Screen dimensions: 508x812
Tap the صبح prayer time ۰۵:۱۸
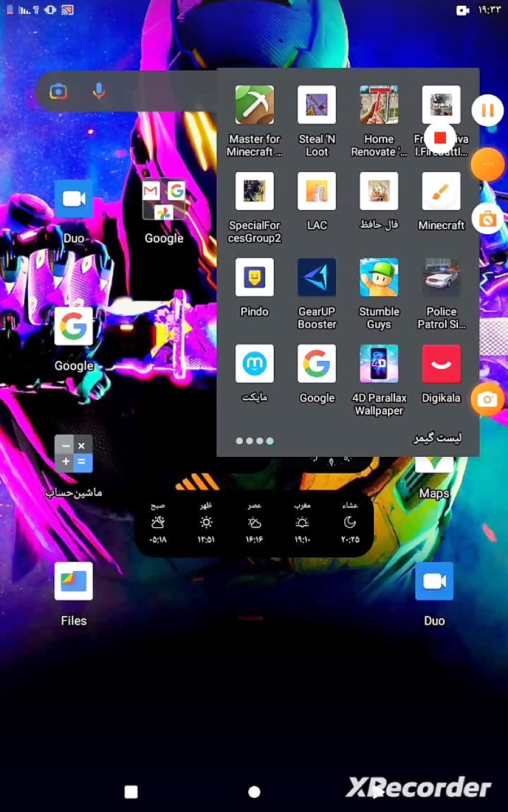[158, 522]
